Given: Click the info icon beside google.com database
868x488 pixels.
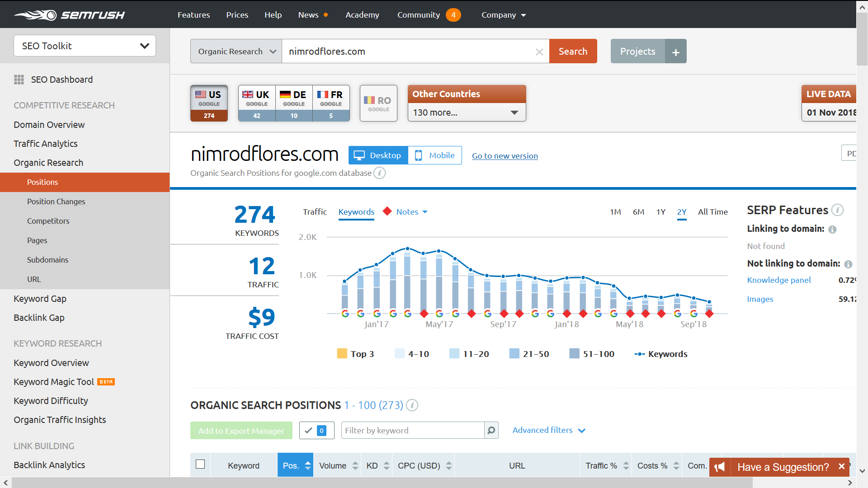Looking at the screenshot, I should (380, 173).
